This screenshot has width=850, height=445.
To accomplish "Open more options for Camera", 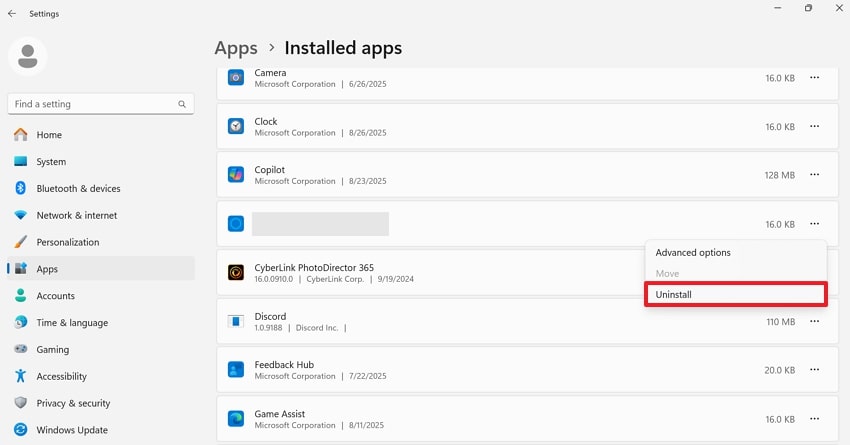I will (x=814, y=78).
